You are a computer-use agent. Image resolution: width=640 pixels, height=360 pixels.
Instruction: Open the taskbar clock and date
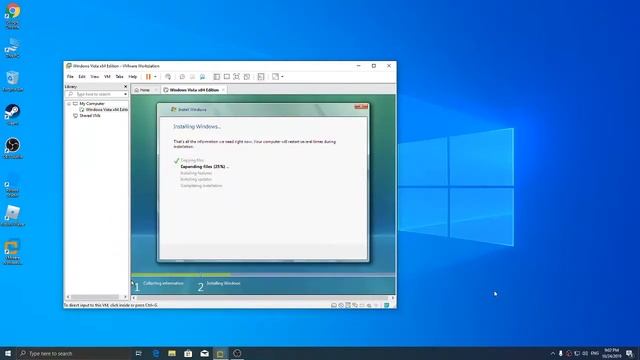pyautogui.click(x=611, y=353)
